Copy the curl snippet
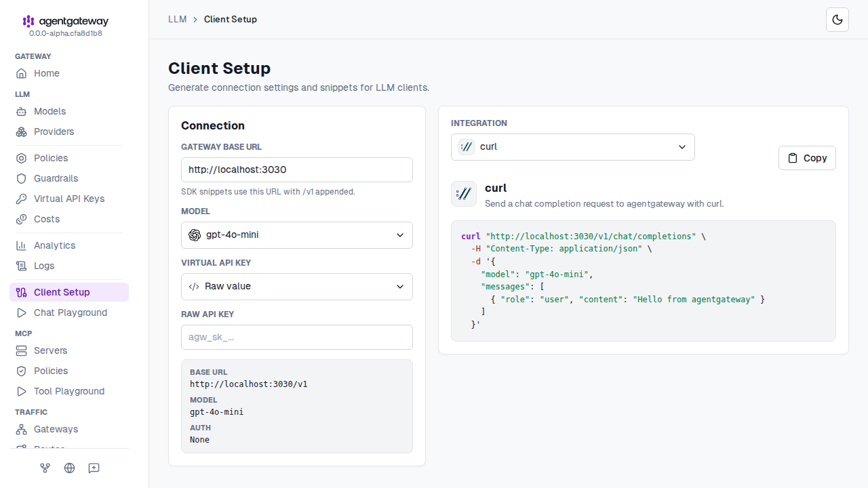The image size is (868, 488). click(x=807, y=158)
